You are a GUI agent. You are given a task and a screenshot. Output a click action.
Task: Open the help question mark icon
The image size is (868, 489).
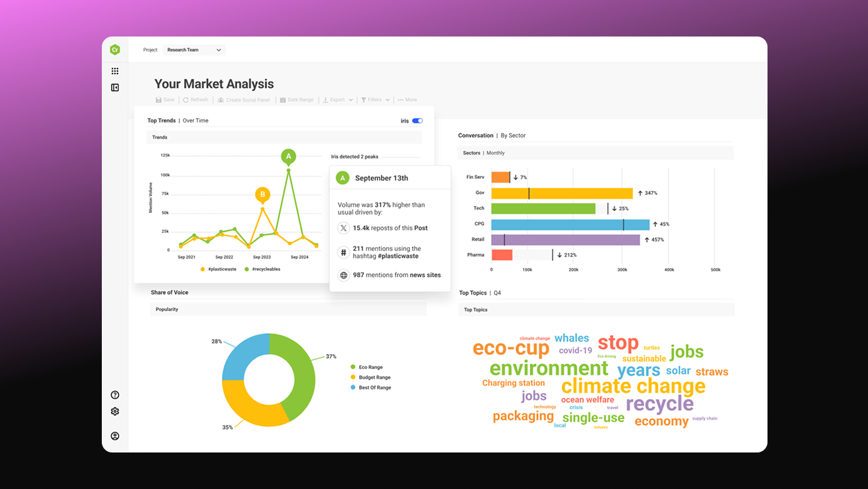[115, 395]
